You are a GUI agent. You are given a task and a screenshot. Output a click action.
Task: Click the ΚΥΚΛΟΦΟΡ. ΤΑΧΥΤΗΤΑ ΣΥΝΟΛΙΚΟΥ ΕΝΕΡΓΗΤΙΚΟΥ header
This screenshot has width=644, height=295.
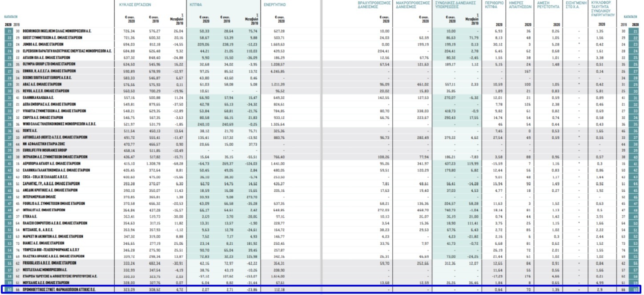(604, 8)
